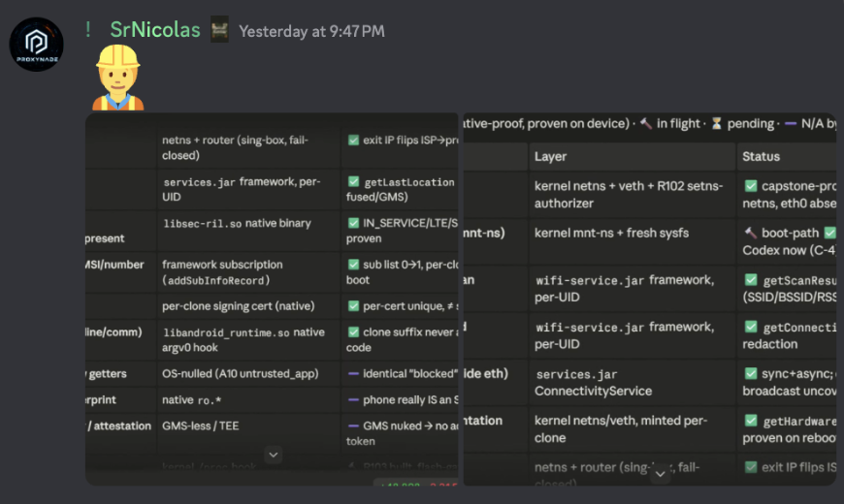Open the right attached table image
Viewport: 844px width, 504px height.
pyautogui.click(x=650, y=299)
